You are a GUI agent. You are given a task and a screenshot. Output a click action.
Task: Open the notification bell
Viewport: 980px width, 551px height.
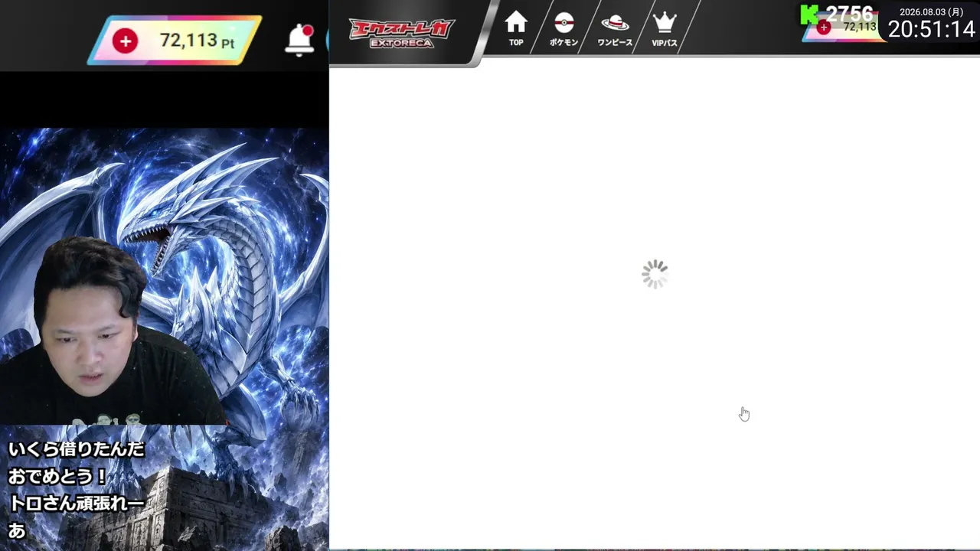[299, 40]
